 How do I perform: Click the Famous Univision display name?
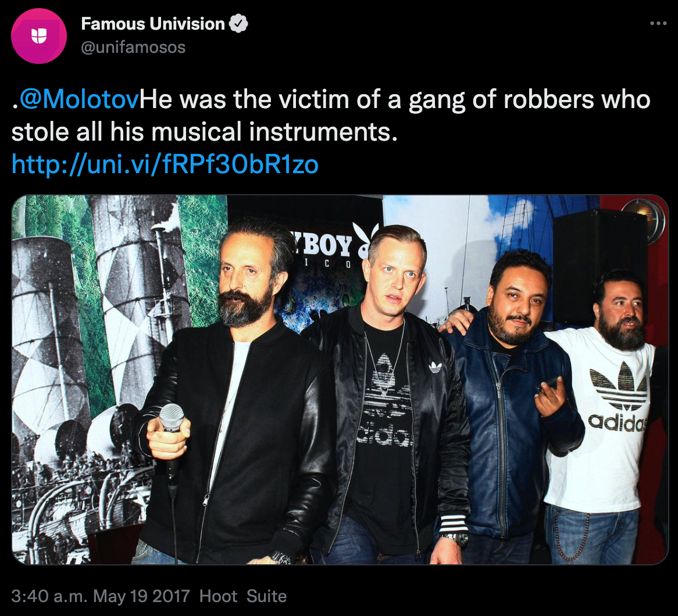coord(152,24)
